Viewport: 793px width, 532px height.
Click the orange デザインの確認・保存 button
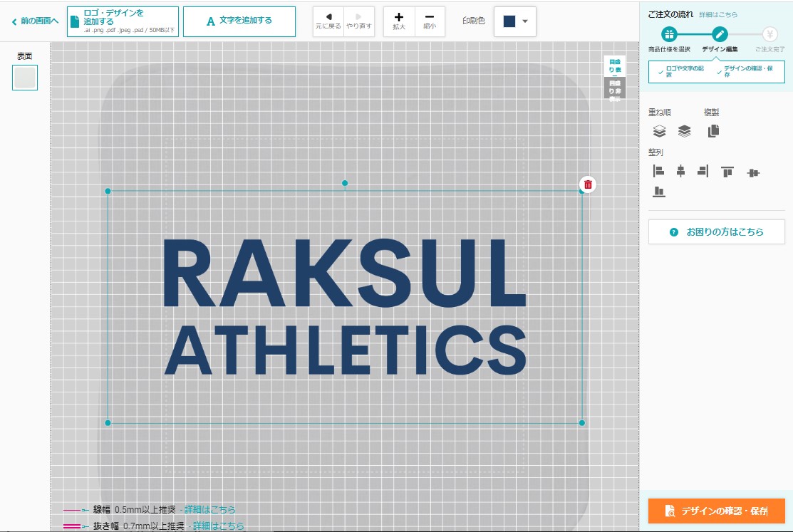717,511
